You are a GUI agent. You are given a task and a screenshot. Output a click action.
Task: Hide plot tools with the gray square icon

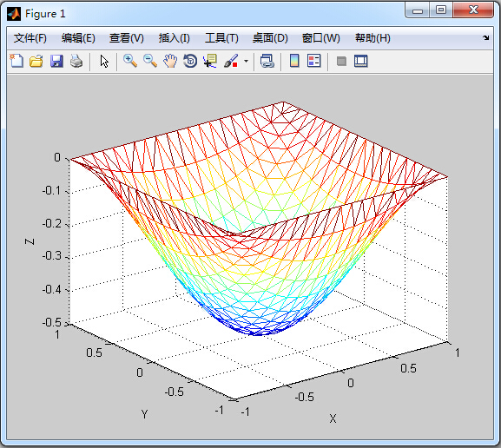341,61
